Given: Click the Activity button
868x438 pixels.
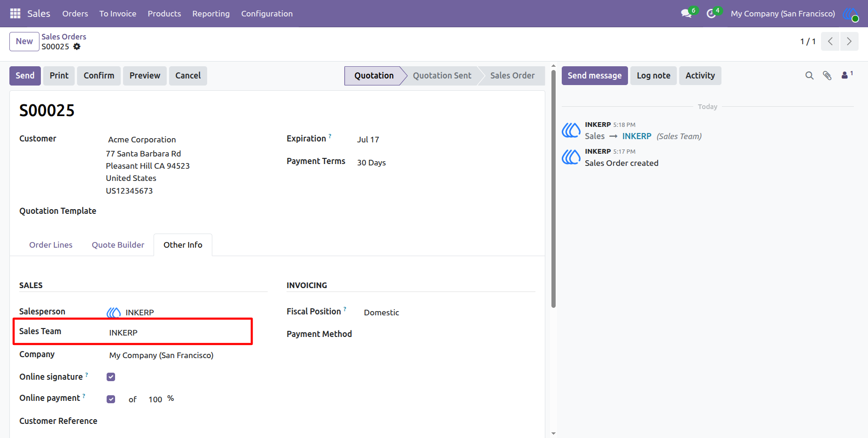Looking at the screenshot, I should click(700, 76).
